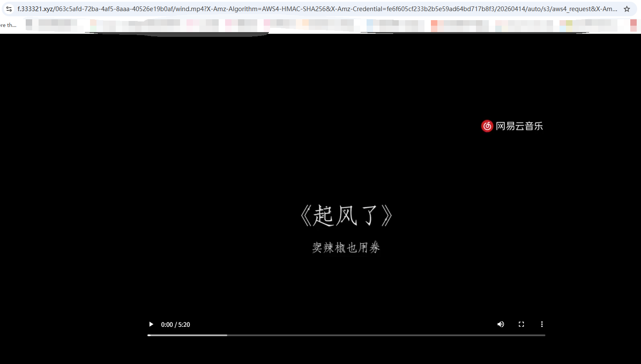
Task: Click the red NetEase Cloud Music logo
Action: point(487,126)
